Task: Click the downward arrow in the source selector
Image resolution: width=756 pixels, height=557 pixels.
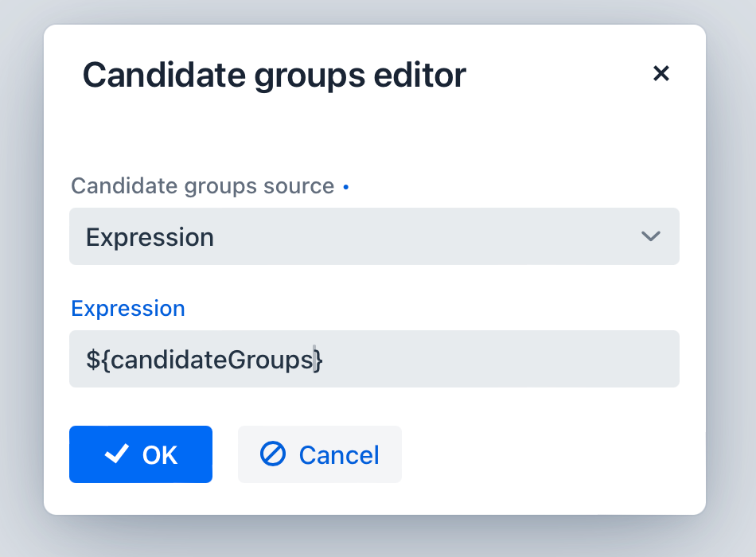Action: [x=651, y=236]
